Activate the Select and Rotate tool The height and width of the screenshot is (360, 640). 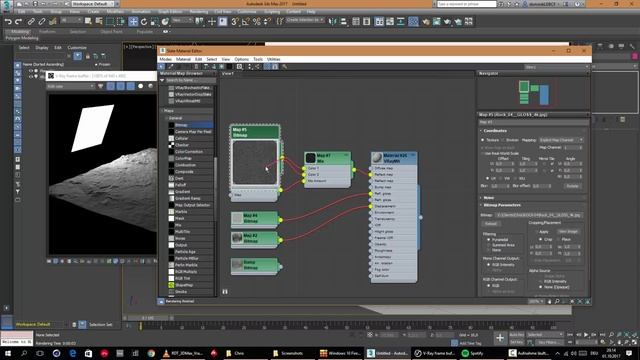(144, 21)
